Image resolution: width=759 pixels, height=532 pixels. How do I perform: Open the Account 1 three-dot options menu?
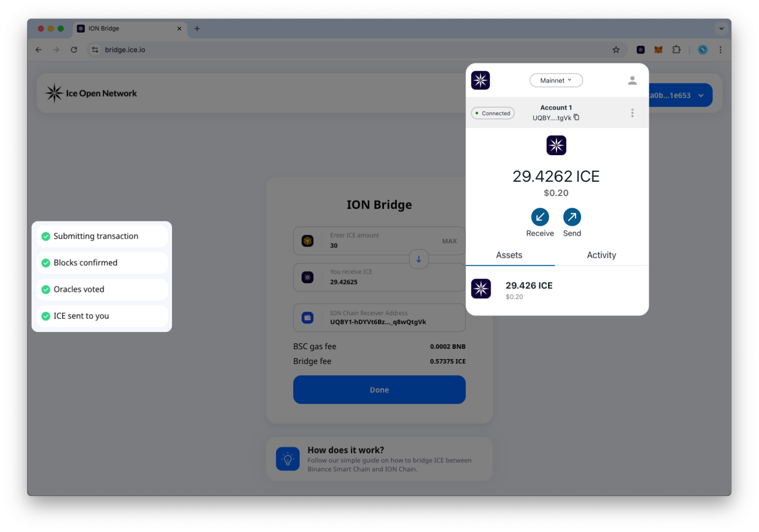(632, 113)
